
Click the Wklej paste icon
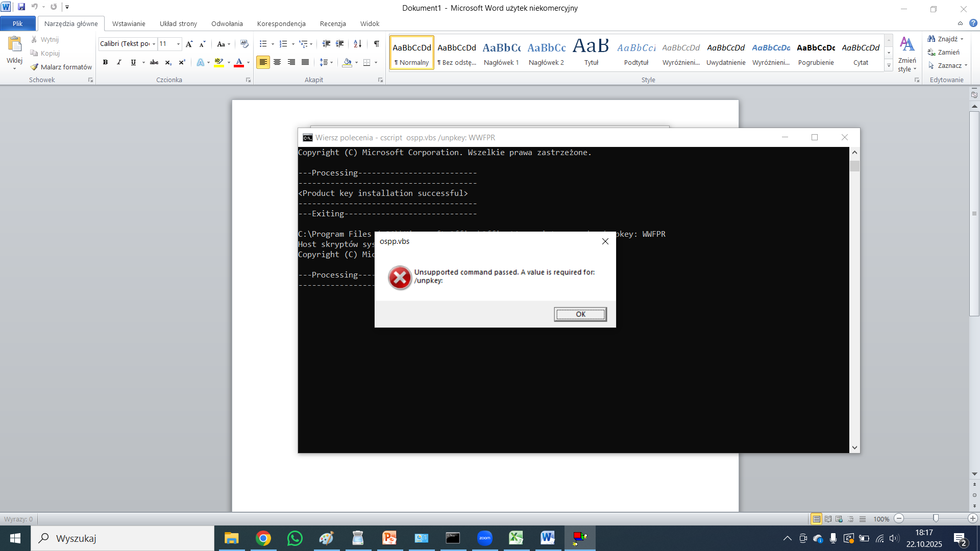point(15,44)
